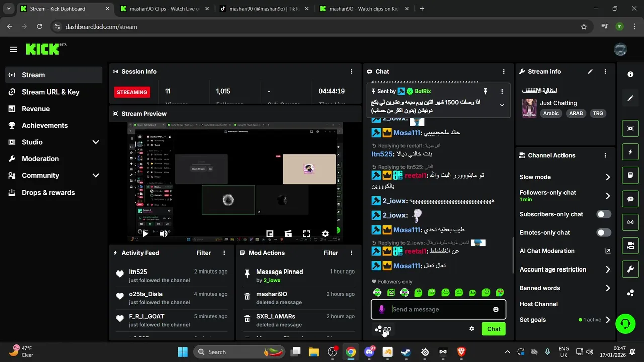Click the Arabic stream tag
This screenshot has width=644, height=362.
click(551, 113)
